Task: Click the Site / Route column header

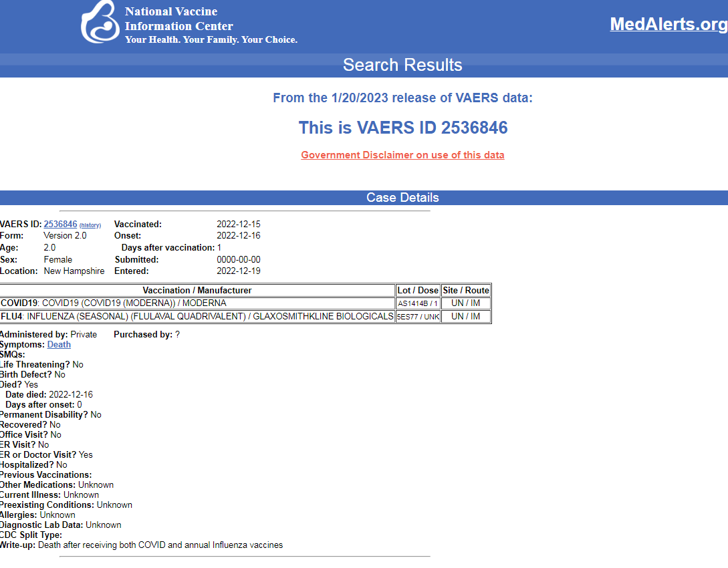Action: (x=466, y=291)
